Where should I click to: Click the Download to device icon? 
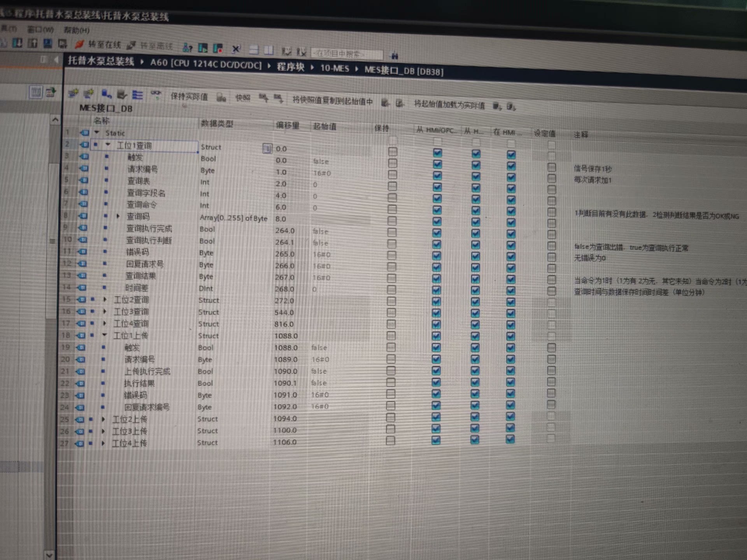[x=18, y=43]
